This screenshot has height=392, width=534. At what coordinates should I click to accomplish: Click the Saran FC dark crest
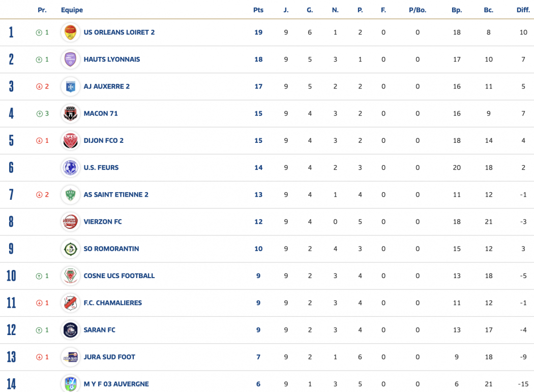70,330
